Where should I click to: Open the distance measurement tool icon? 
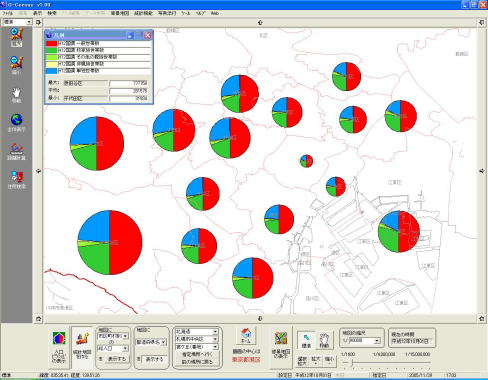tap(16, 151)
